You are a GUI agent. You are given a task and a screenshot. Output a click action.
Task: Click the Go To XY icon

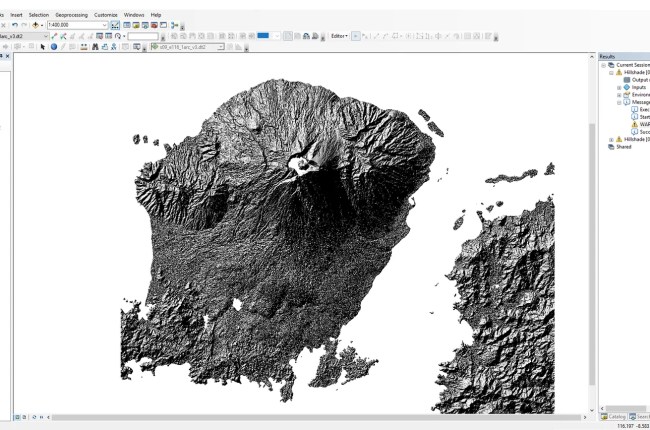click(114, 47)
